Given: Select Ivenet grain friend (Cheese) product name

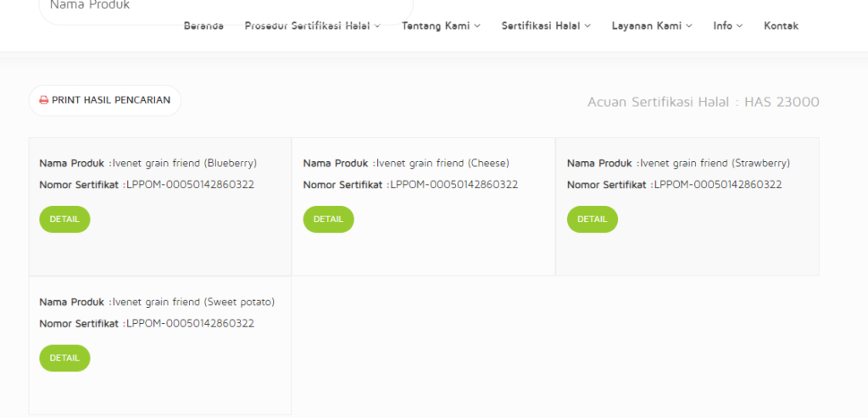Looking at the screenshot, I should pyautogui.click(x=442, y=164).
